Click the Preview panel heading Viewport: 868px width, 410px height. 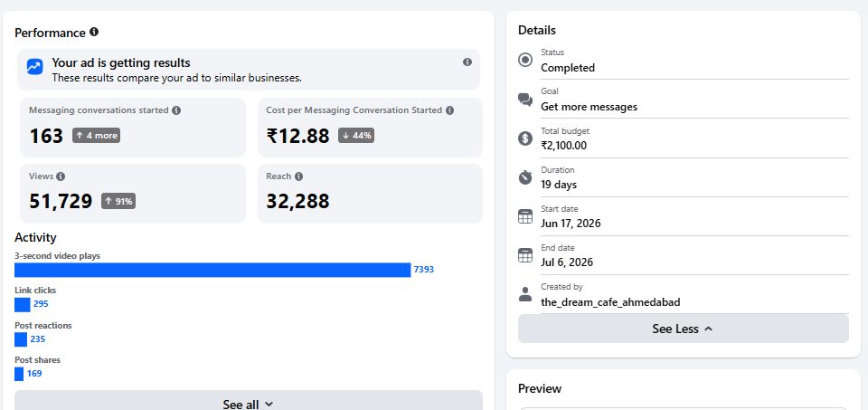coord(540,388)
